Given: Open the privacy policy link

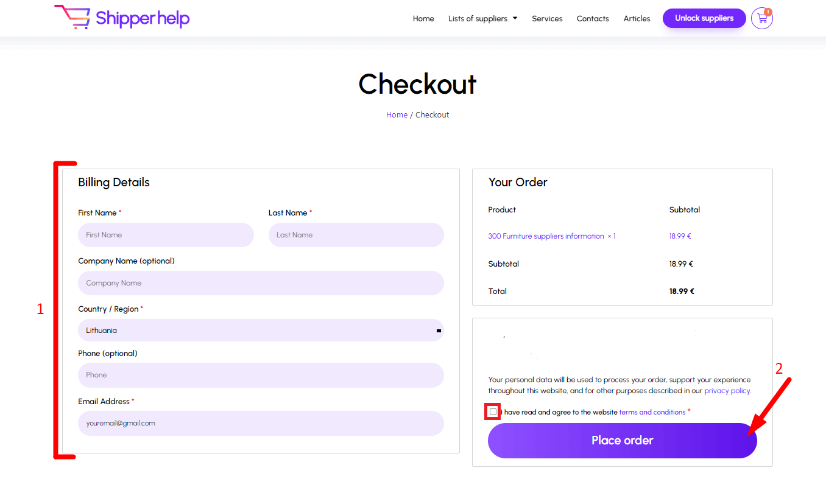Looking at the screenshot, I should [727, 391].
